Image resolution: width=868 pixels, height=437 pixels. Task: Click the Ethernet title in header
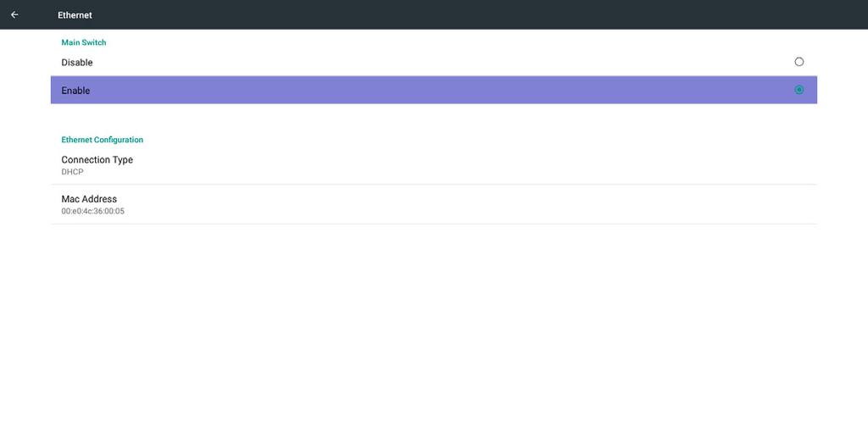tap(75, 15)
